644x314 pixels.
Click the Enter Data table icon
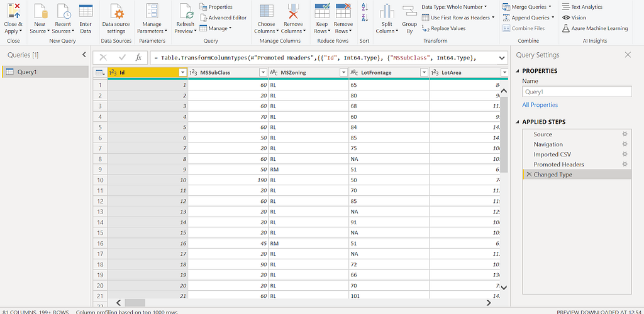pos(86,11)
